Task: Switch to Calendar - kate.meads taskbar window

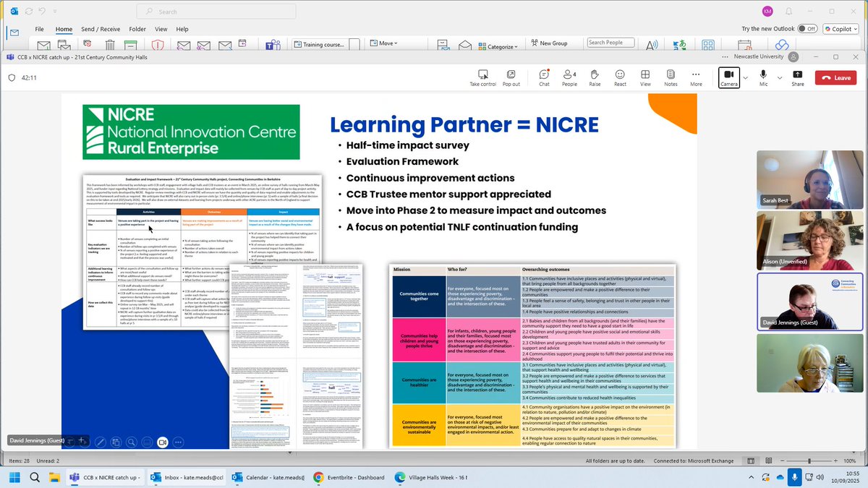Action: pos(268,477)
